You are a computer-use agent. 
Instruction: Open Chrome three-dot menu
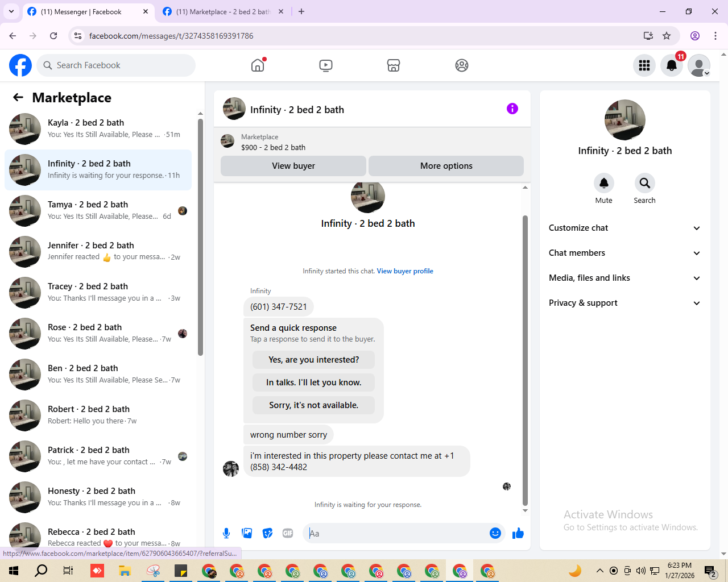click(x=715, y=36)
